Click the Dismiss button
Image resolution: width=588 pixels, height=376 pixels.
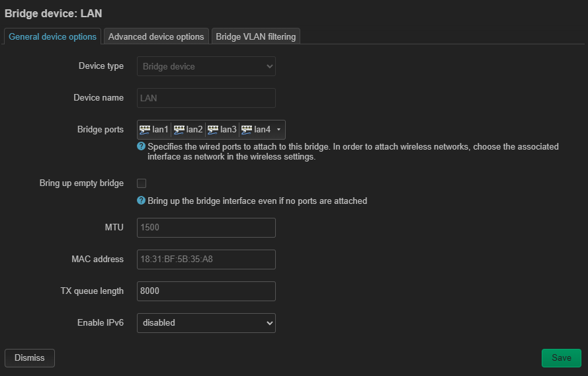coord(30,357)
